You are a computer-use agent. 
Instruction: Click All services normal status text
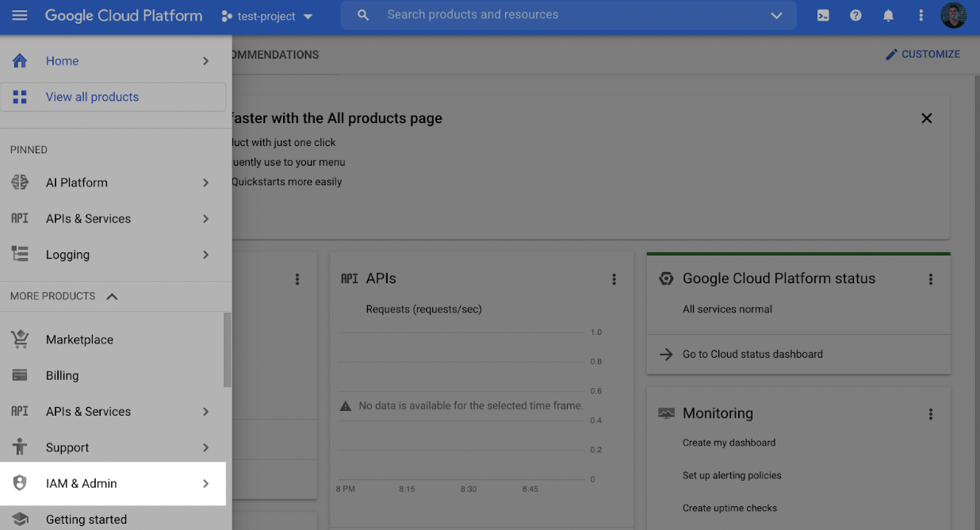click(x=727, y=309)
